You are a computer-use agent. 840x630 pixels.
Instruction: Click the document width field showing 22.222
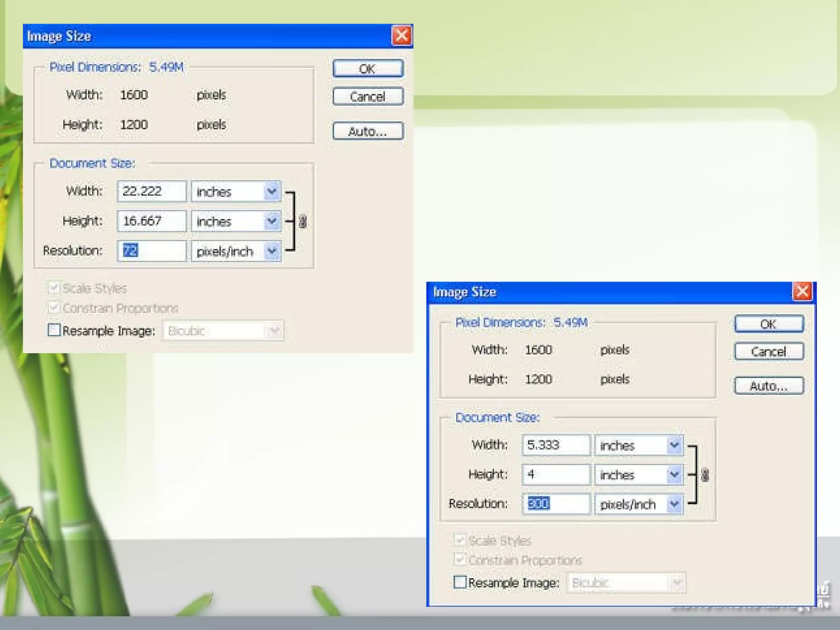click(151, 191)
